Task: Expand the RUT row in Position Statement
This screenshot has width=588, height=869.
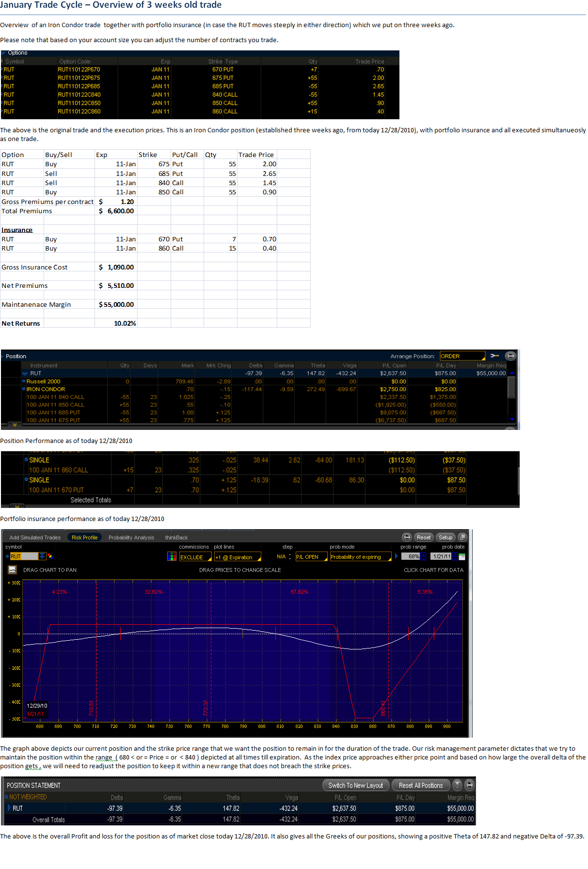Action: (x=9, y=808)
